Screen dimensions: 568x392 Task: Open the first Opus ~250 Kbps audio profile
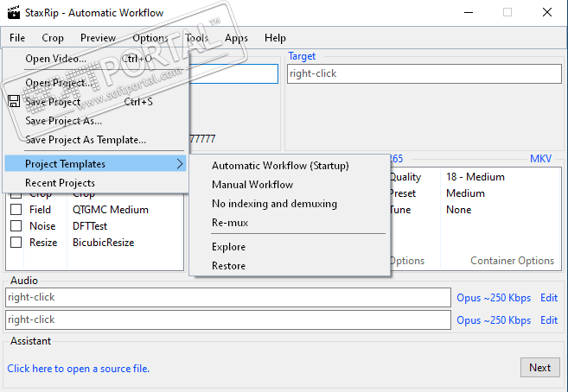[494, 298]
